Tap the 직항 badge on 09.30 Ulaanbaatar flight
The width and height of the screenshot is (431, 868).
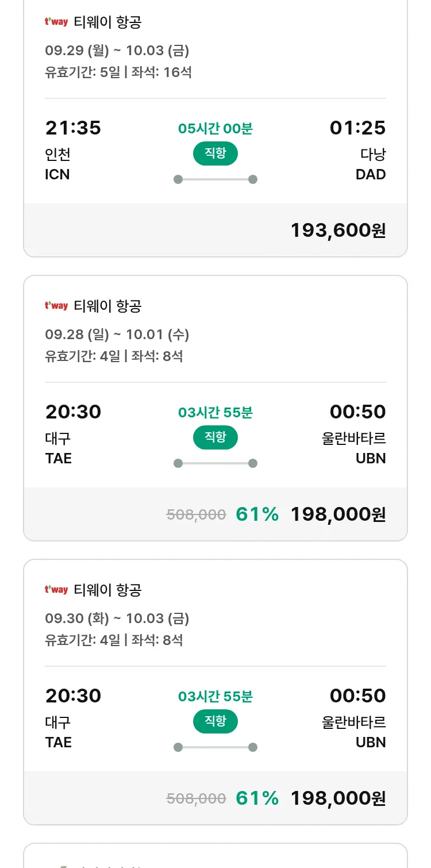[215, 721]
